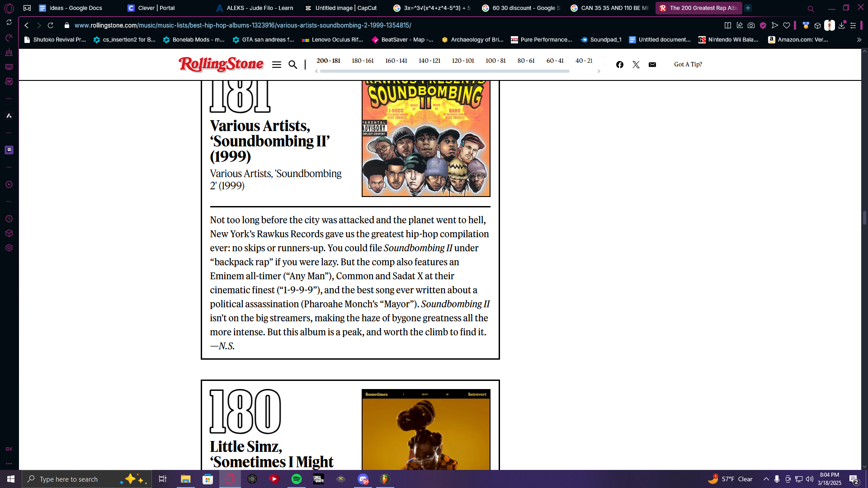Viewport: 868px width, 488px height.
Task: Open a new browser tab
Action: 748,8
